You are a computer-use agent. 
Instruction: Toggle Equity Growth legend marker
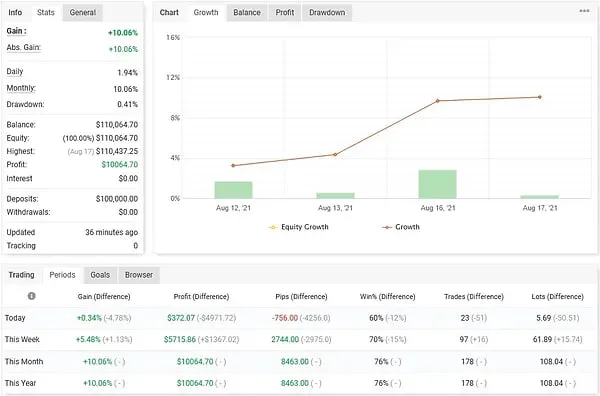[x=273, y=227]
